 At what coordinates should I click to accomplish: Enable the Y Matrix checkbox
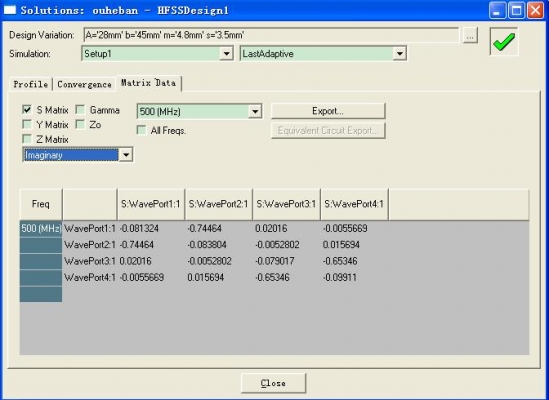[x=27, y=124]
